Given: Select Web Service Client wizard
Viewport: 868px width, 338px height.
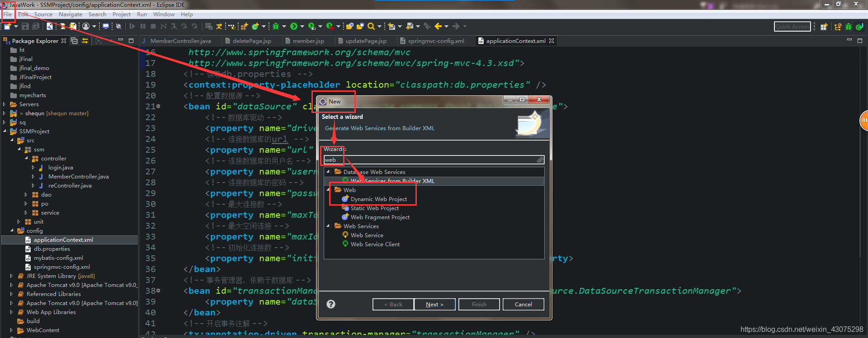Looking at the screenshot, I should 375,244.
